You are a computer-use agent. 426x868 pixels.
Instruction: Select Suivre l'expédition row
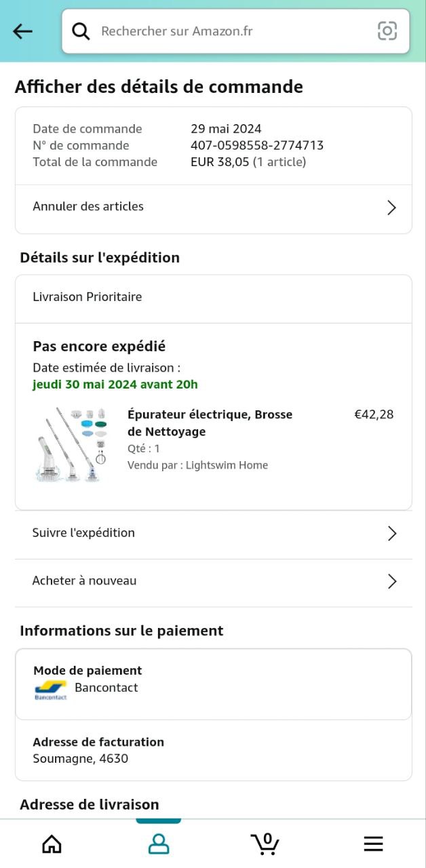[x=84, y=533]
